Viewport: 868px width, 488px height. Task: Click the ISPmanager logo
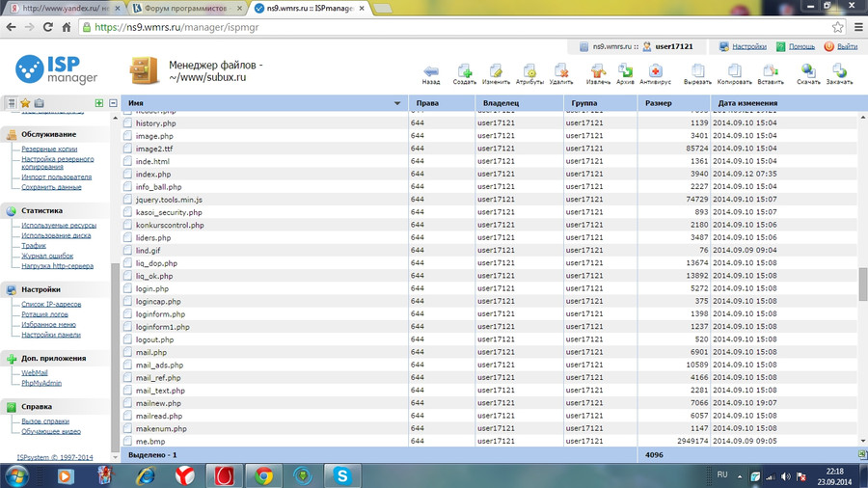(x=57, y=69)
